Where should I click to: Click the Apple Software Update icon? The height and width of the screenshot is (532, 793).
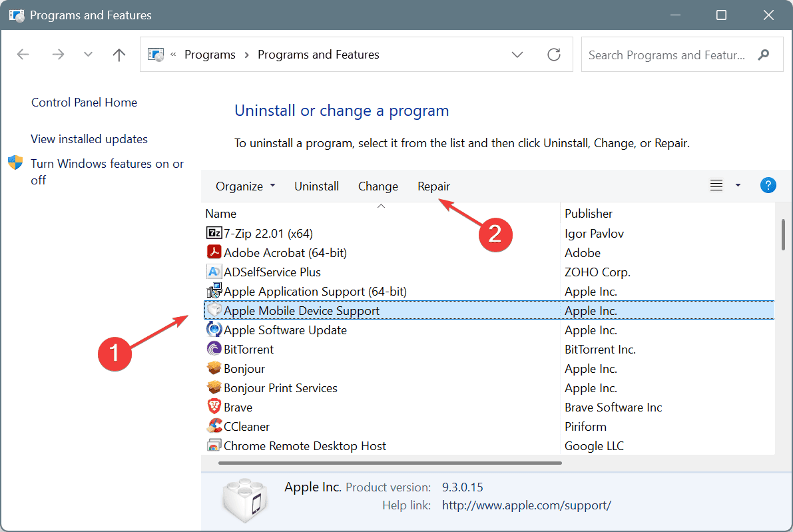(214, 329)
